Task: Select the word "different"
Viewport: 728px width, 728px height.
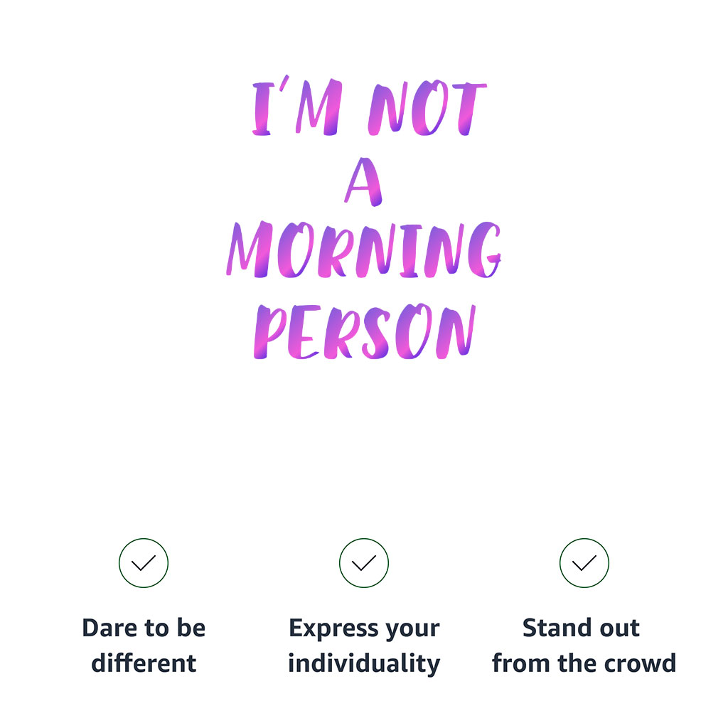Action: pyautogui.click(x=144, y=663)
